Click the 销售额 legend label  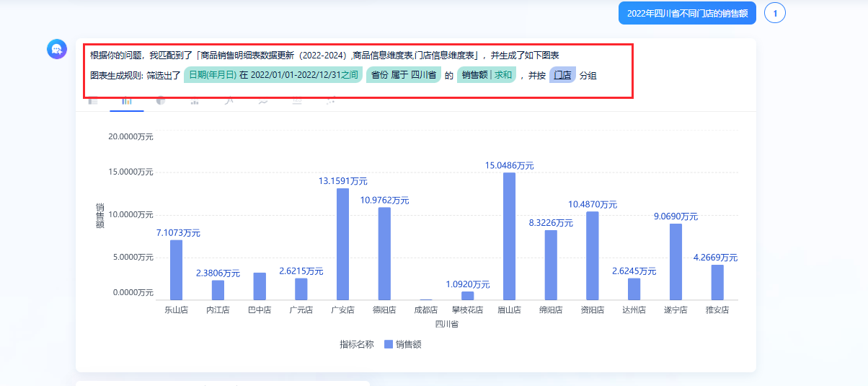coord(408,344)
